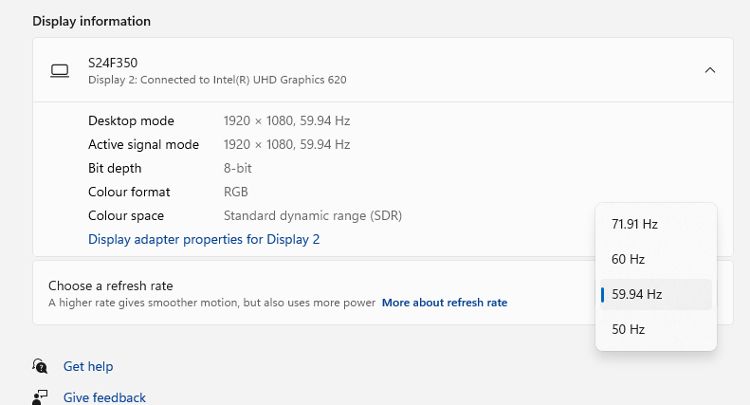Image resolution: width=750 pixels, height=405 pixels.
Task: Click the Active signal mode value
Action: tap(287, 144)
